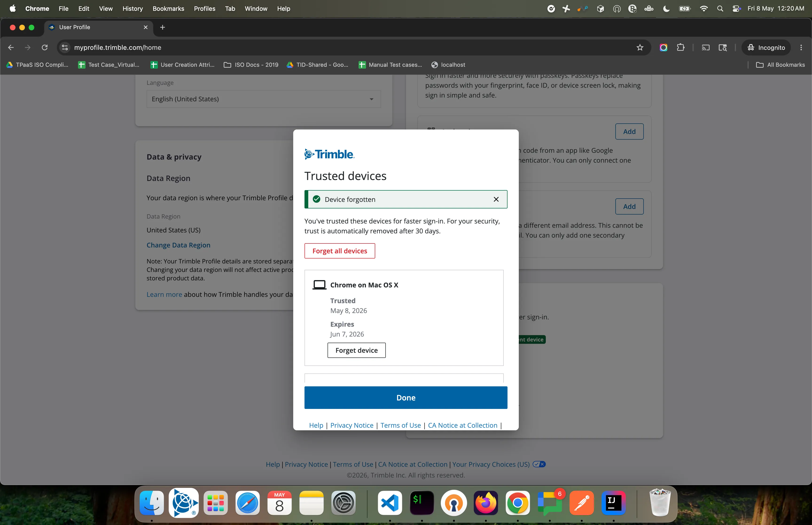
Task: Click Add button for secondary email
Action: (629, 206)
